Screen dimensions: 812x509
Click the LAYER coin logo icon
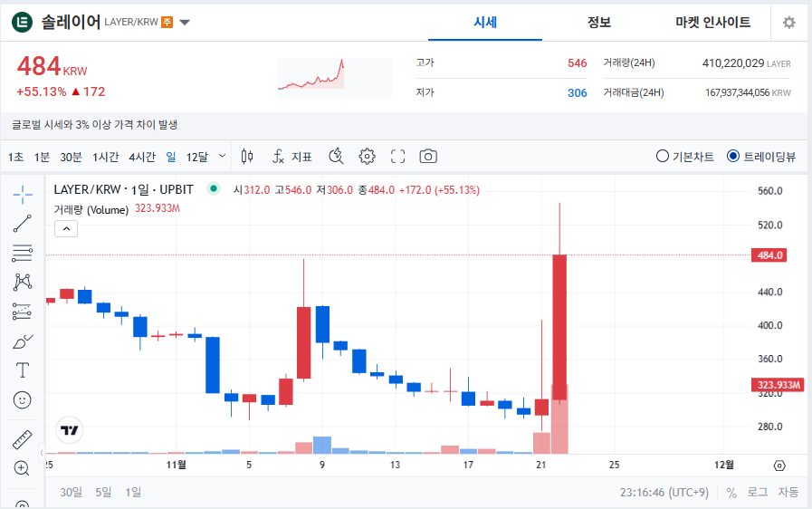pos(23,22)
